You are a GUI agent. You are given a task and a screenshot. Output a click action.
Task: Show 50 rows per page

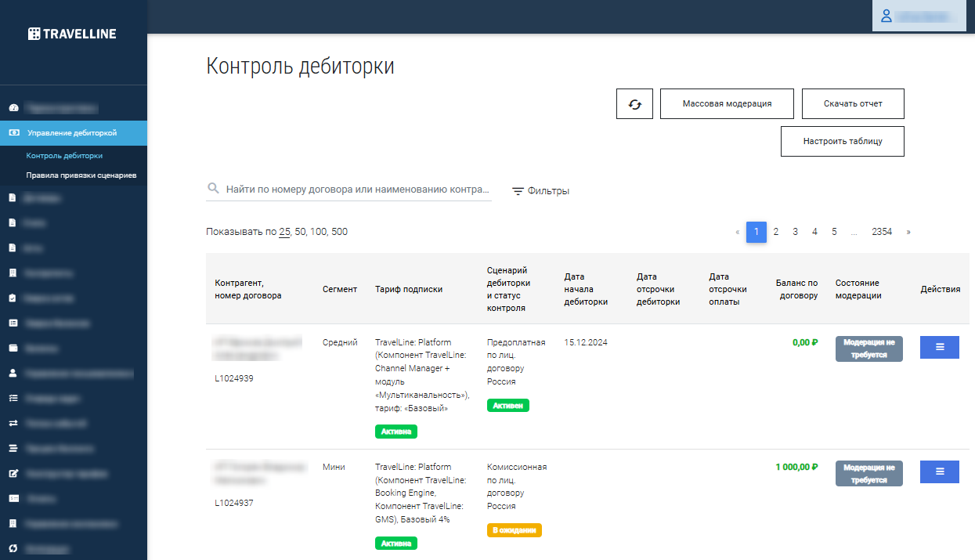[300, 232]
